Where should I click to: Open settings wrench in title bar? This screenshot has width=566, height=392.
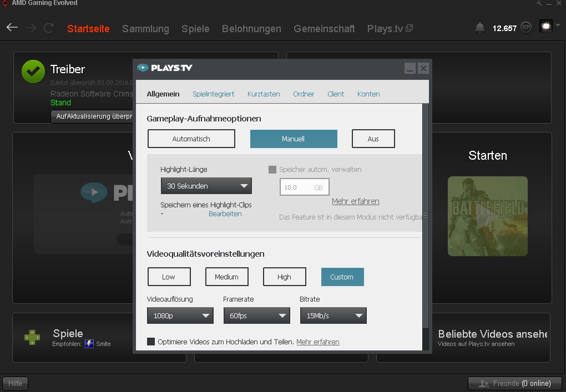pos(539,3)
